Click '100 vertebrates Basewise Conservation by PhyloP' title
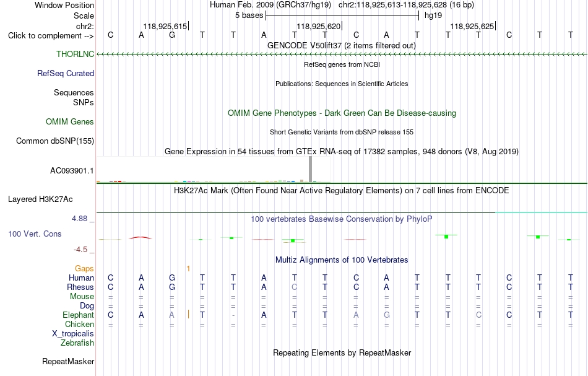Screen dimensions: 588x376 click(x=342, y=219)
